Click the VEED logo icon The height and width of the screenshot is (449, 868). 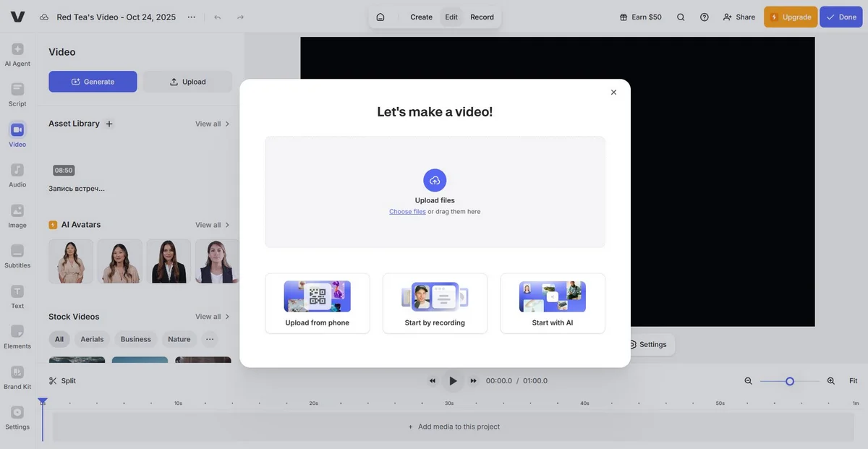17,17
